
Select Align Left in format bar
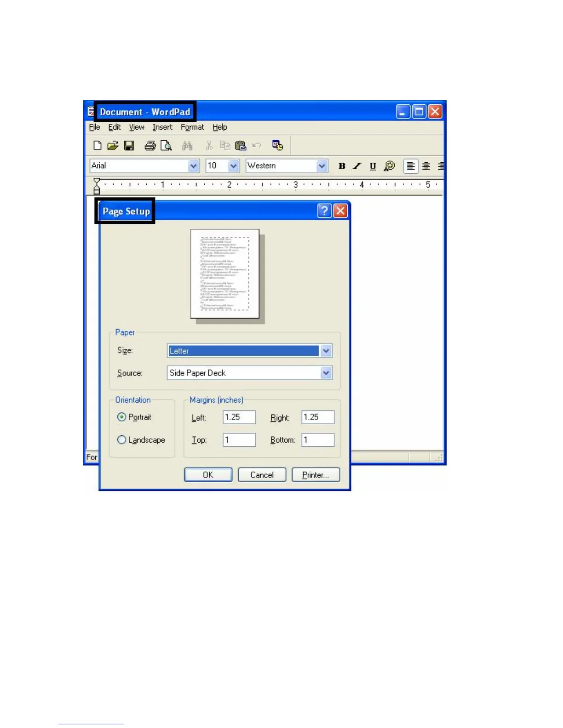pyautogui.click(x=411, y=166)
